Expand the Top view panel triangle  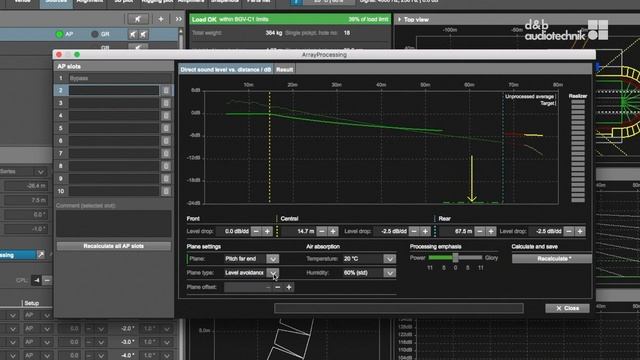point(400,19)
